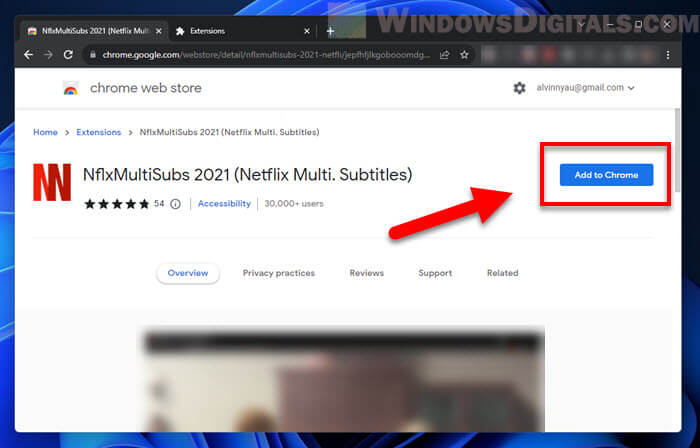Go to Home breadcrumb link
This screenshot has height=448, width=700.
click(x=45, y=132)
